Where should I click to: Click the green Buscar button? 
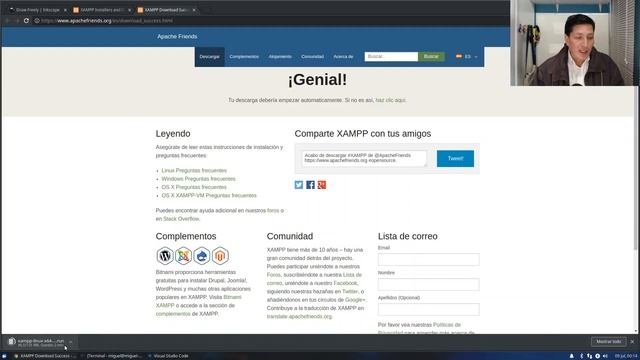tap(431, 56)
